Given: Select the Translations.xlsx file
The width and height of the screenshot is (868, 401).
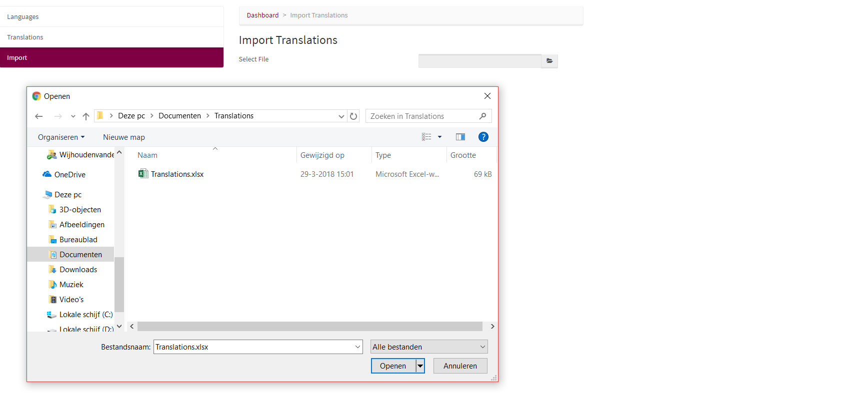Looking at the screenshot, I should (x=177, y=174).
